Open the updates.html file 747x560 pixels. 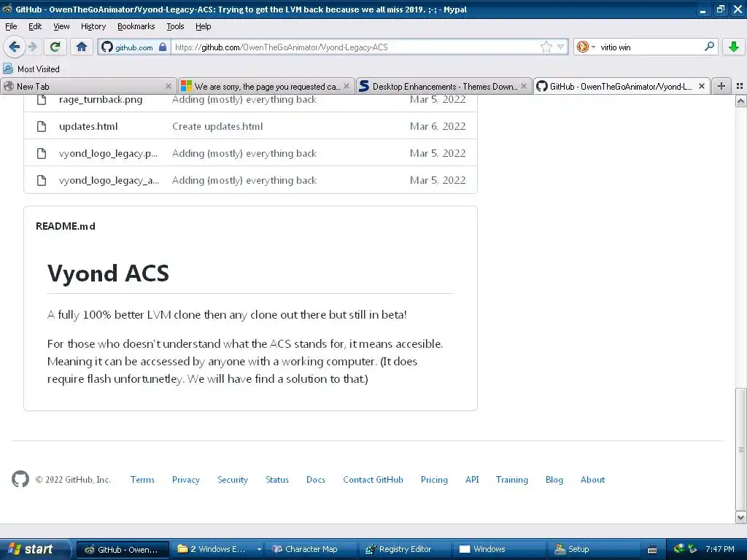(x=88, y=126)
